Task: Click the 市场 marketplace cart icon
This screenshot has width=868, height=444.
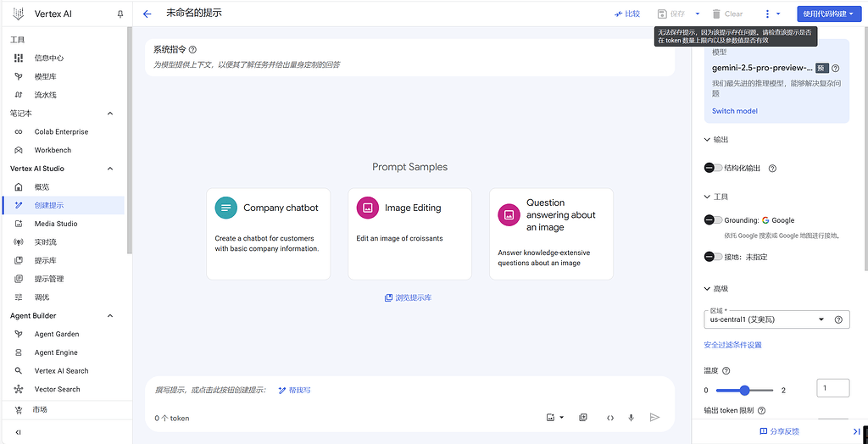Action: point(19,410)
